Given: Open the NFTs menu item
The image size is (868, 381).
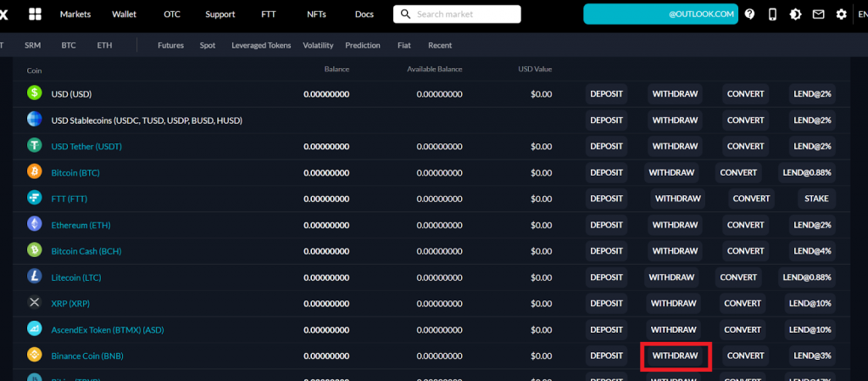Looking at the screenshot, I should [317, 14].
